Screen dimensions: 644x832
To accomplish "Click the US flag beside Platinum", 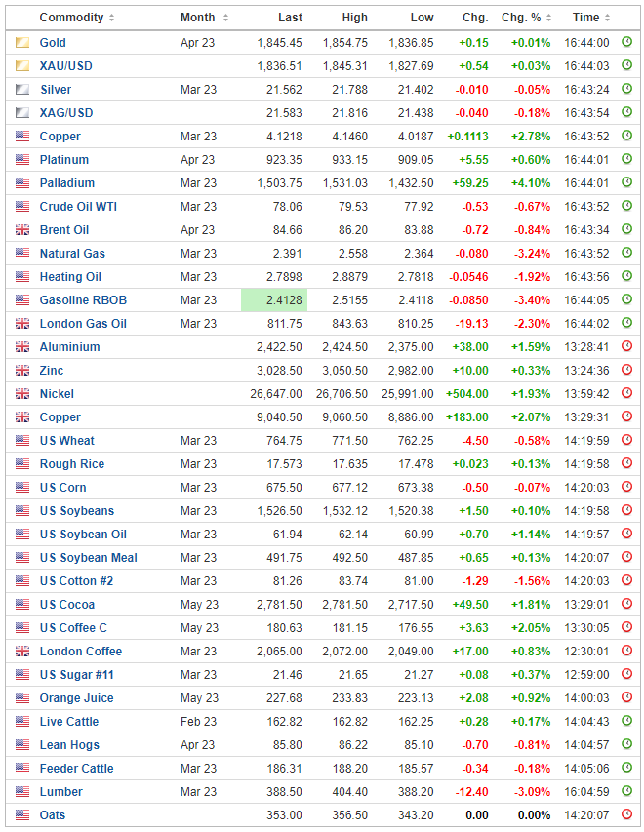I will [x=22, y=159].
